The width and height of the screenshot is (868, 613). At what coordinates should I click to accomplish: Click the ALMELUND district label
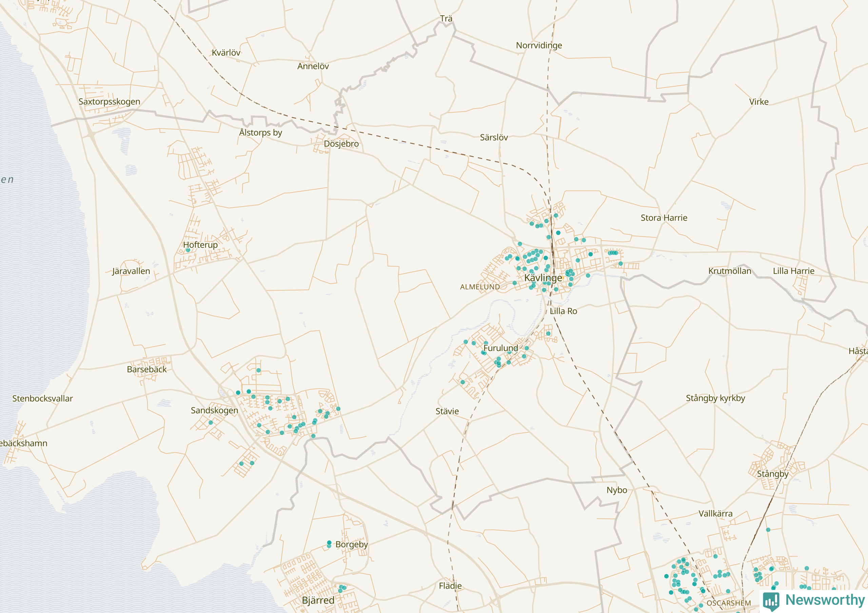pos(480,287)
